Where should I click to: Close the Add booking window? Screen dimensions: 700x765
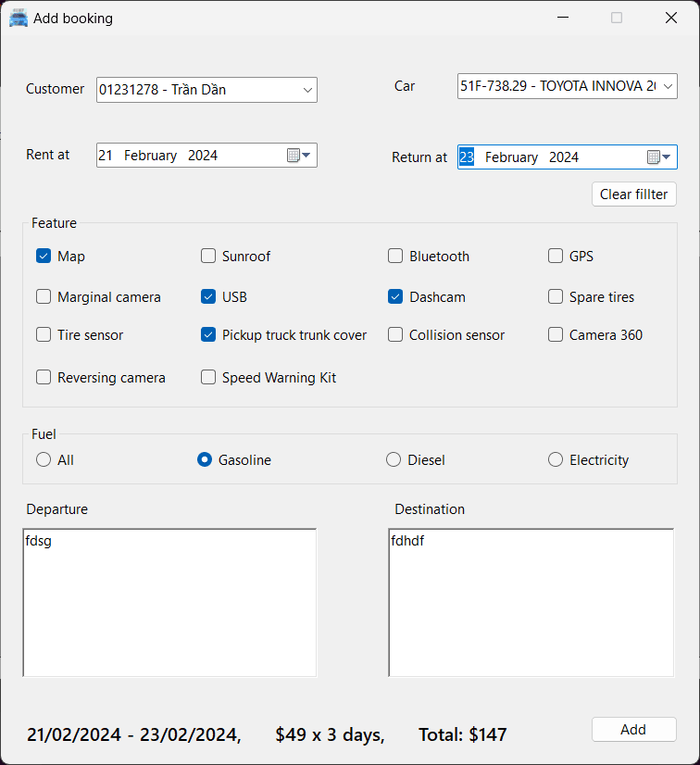coord(670,18)
